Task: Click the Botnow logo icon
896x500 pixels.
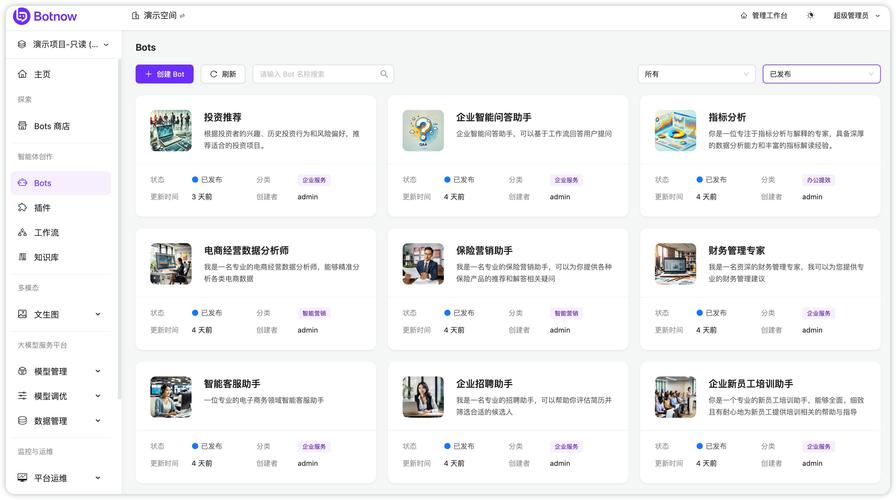Action: pyautogui.click(x=21, y=16)
